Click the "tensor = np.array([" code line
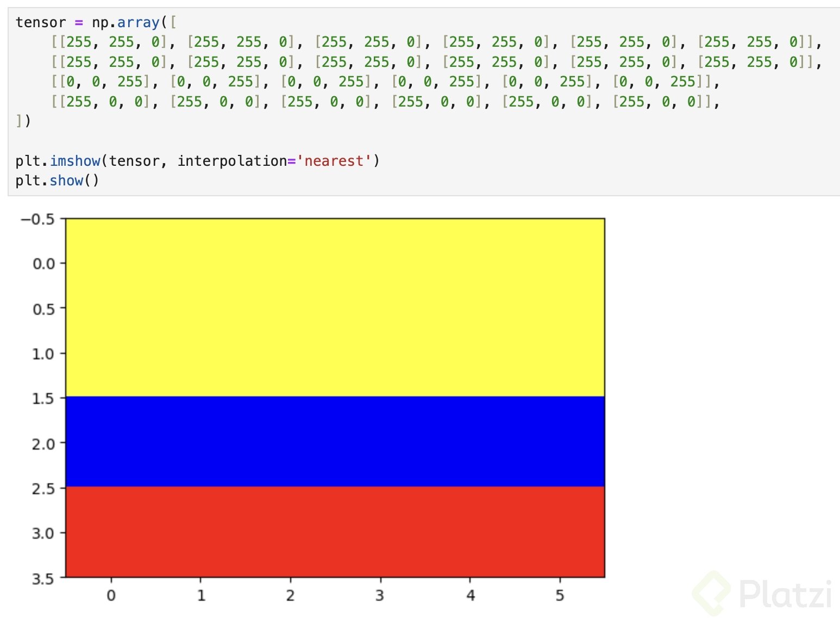The image size is (840, 623). [96, 22]
